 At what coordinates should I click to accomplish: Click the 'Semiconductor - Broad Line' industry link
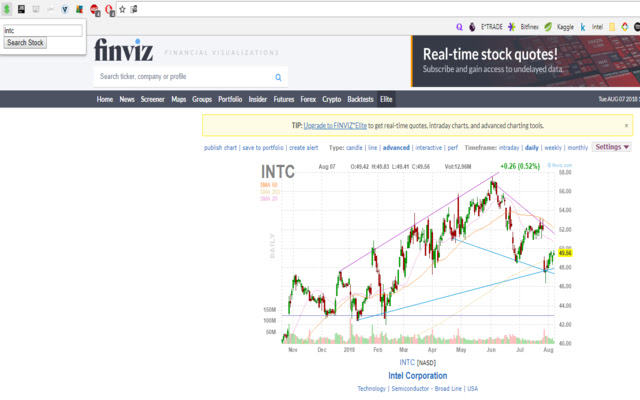tap(427, 389)
